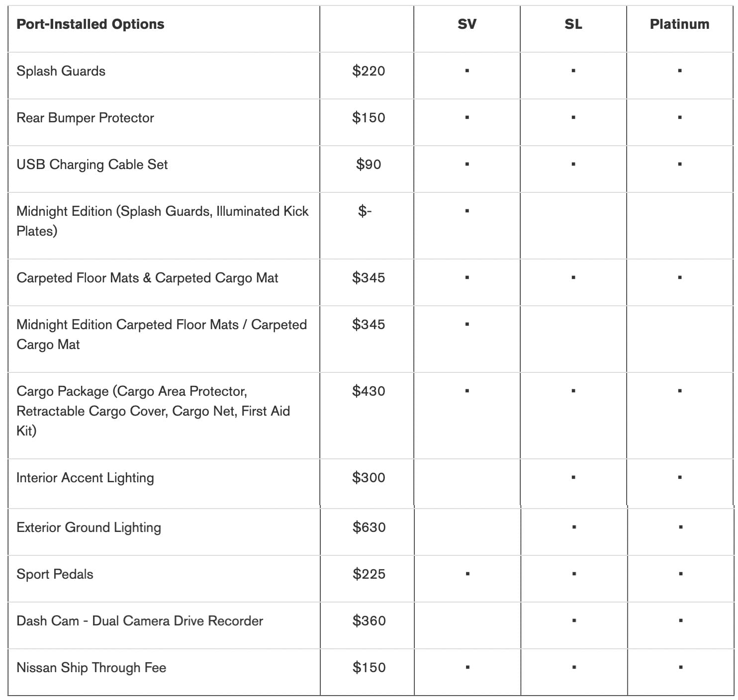Click Platinum dot for Exterior Ground Lighting
The width and height of the screenshot is (738, 700).
coord(680,527)
